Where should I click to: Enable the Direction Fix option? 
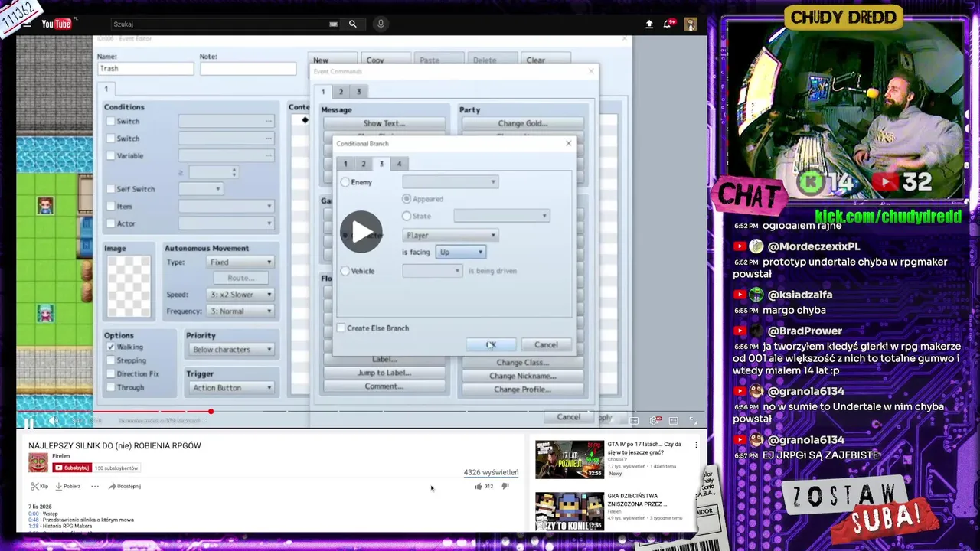[110, 374]
